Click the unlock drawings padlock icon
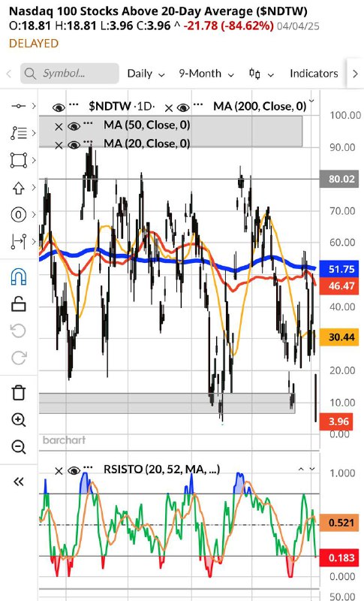 click(x=18, y=304)
